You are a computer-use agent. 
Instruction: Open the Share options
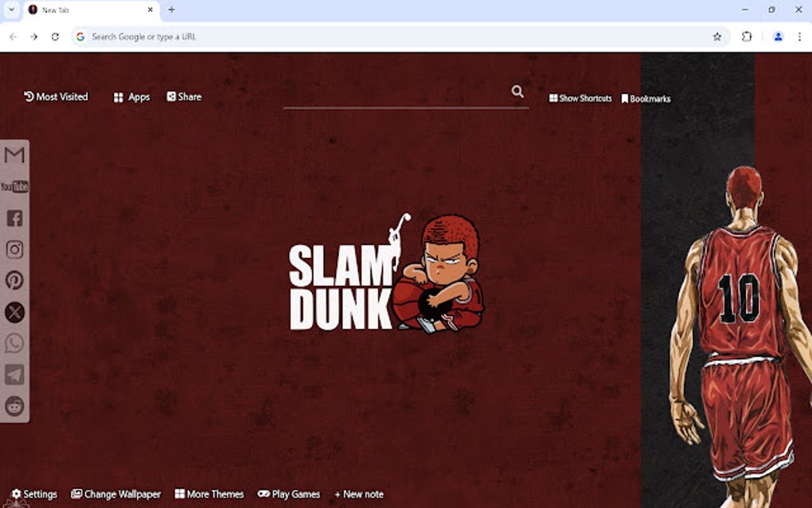click(x=183, y=96)
